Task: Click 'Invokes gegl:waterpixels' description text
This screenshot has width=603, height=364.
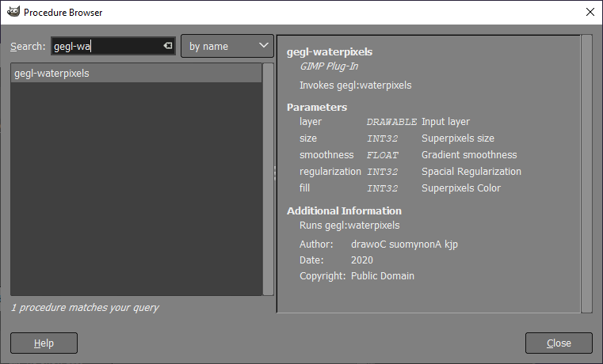Action: click(355, 85)
